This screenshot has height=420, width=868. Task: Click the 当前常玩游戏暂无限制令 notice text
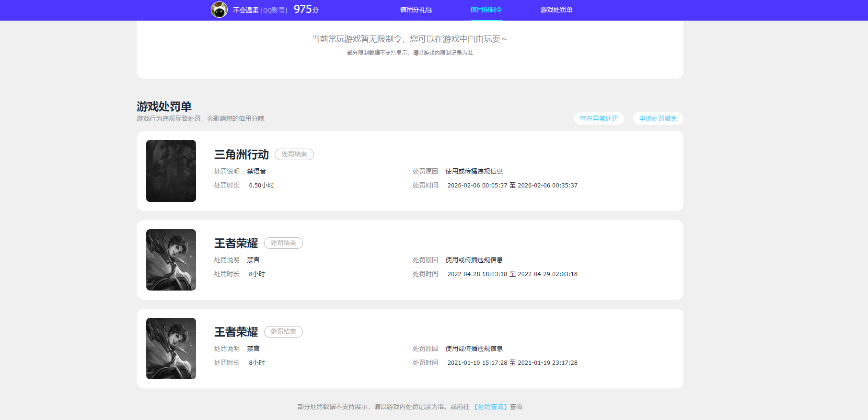(409, 39)
